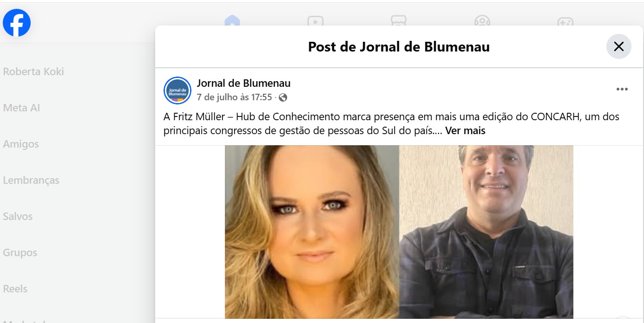The height and width of the screenshot is (323, 644).
Task: Click the Jornal de Blumenau page name link
Action: 243,83
